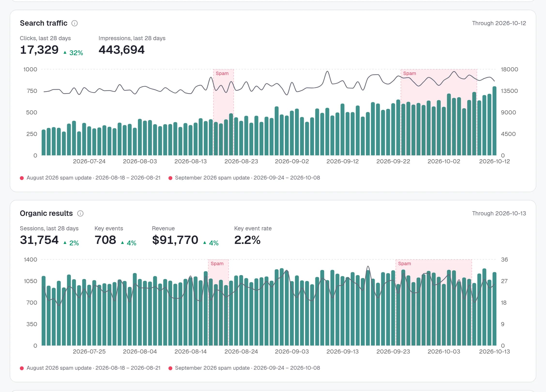Click the 'Organic results' card title
The image size is (546, 392).
[x=46, y=213]
